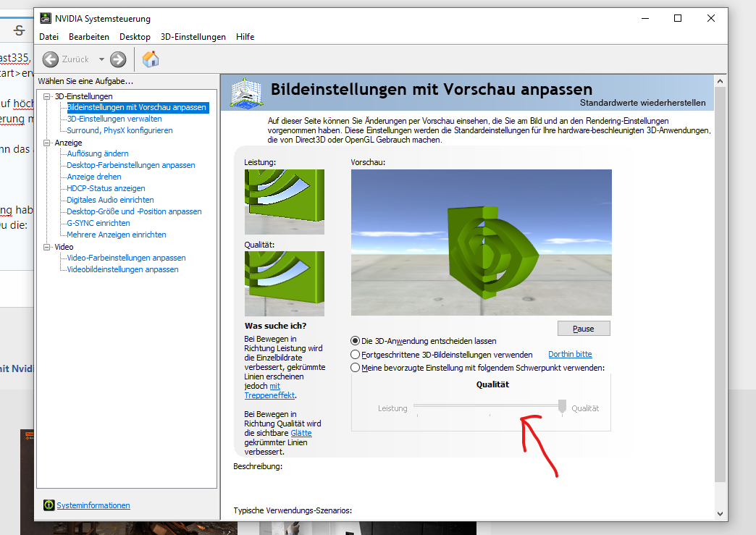Open 'Anzeige drehen' page
Screen dimensions: 756x535
click(x=94, y=177)
